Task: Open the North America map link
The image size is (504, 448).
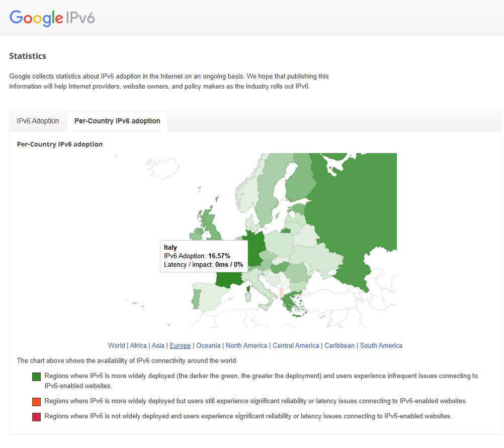Action: (246, 346)
